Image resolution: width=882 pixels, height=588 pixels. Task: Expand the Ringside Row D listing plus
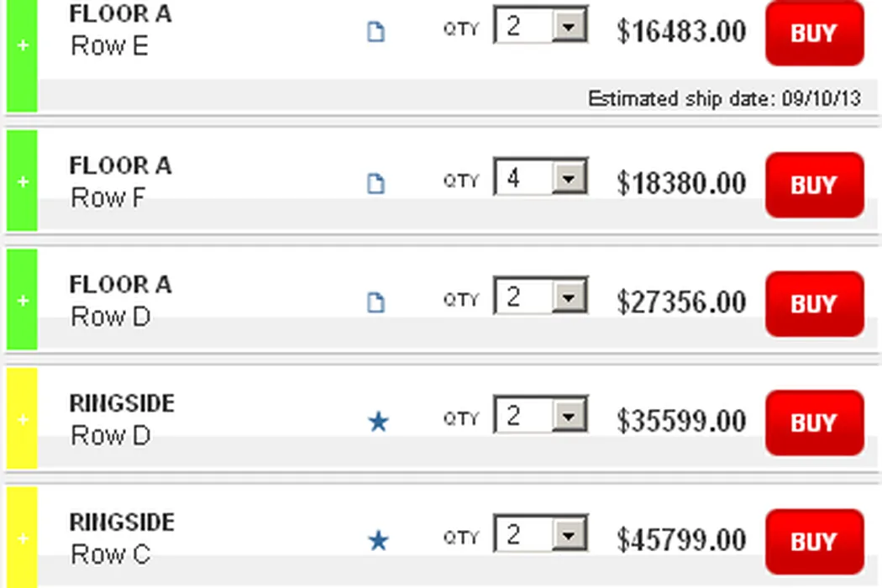point(22,419)
